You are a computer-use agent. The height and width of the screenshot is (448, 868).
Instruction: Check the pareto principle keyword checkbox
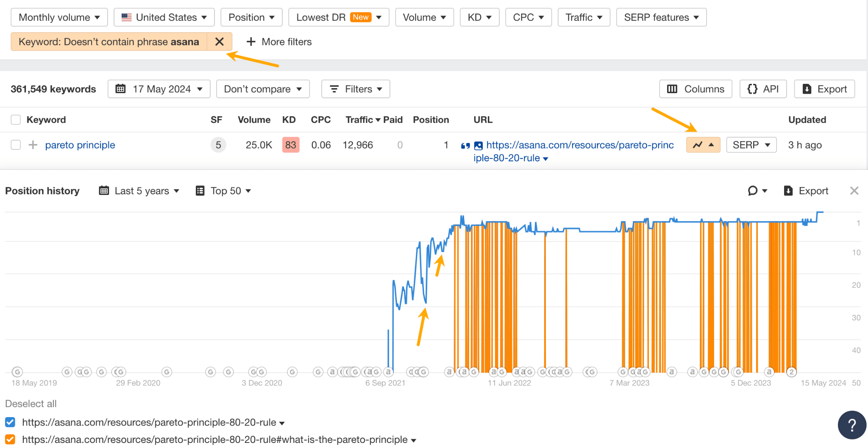tap(16, 144)
